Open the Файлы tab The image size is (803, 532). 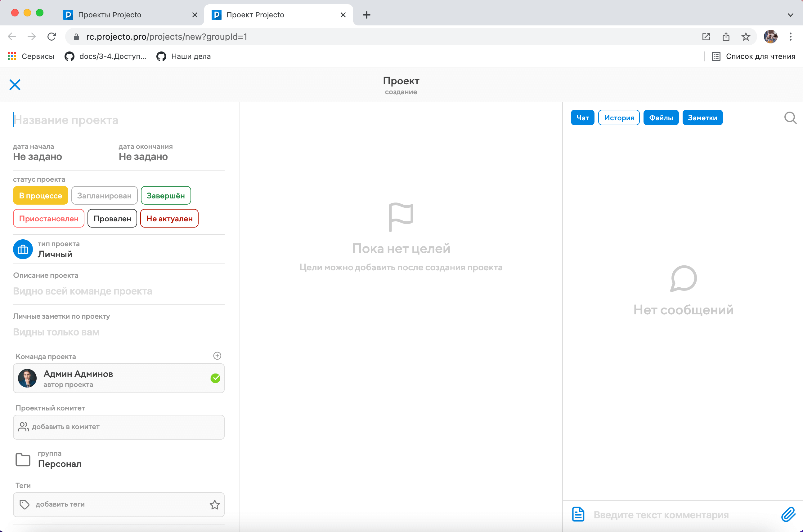click(x=661, y=118)
